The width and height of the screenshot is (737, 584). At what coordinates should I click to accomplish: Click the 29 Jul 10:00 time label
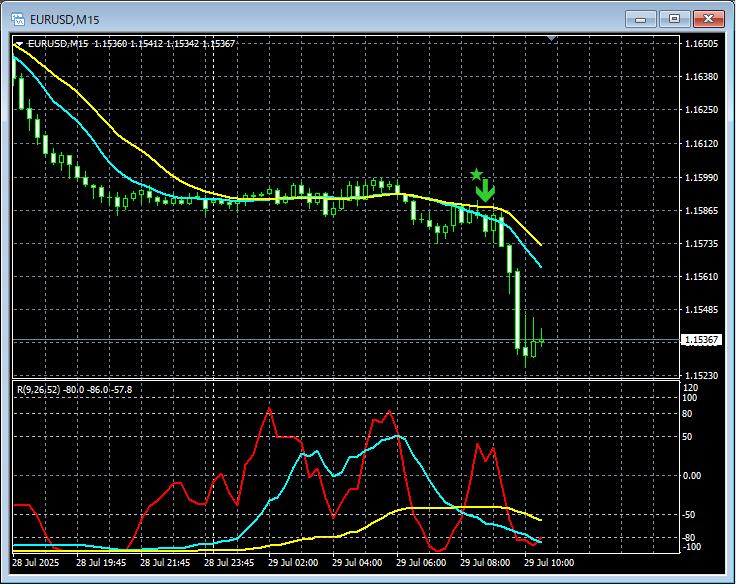click(x=548, y=562)
